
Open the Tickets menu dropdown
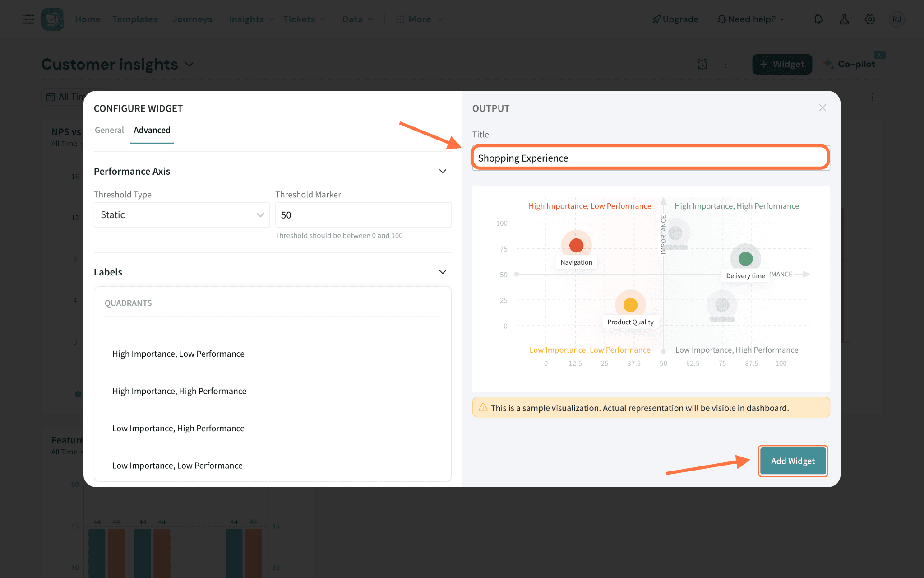pos(304,19)
